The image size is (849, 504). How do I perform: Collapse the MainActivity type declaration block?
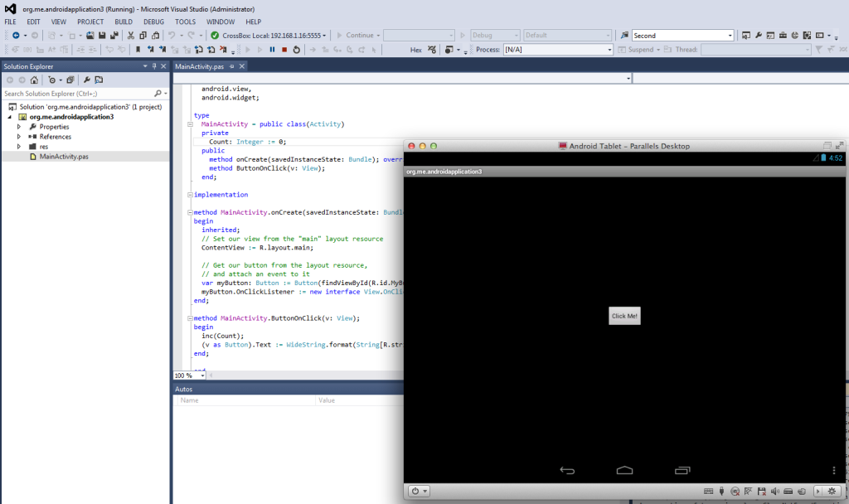(x=190, y=124)
